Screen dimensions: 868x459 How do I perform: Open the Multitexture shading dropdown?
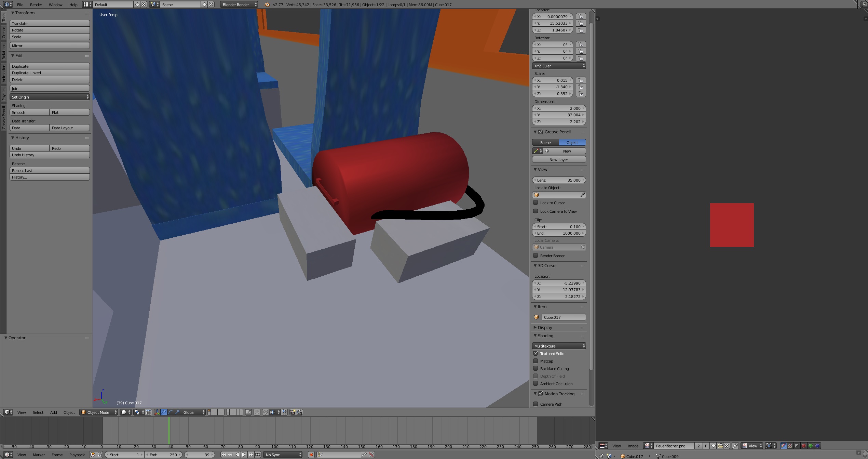pyautogui.click(x=559, y=346)
